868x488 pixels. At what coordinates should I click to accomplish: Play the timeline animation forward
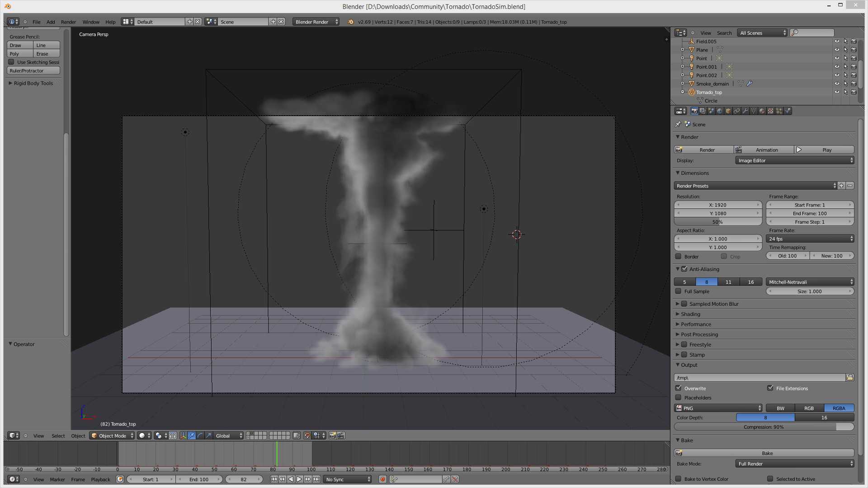299,479
